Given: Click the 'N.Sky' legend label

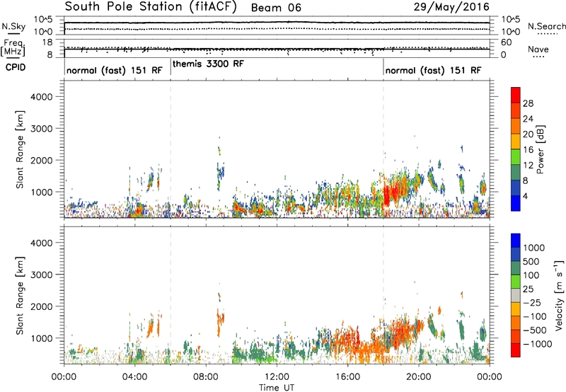Looking at the screenshot, I should click(x=13, y=26).
